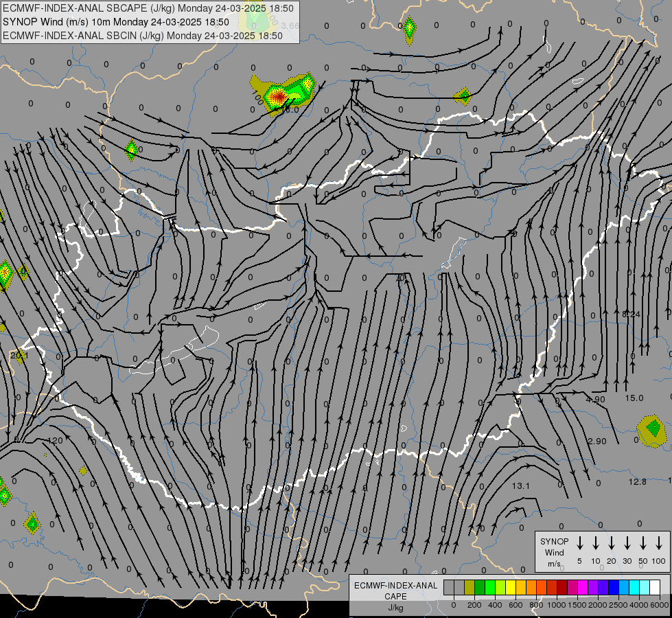Image resolution: width=672 pixels, height=618 pixels.
Task: Click the wind arrow above 10 m/s
Action: pyautogui.click(x=595, y=543)
